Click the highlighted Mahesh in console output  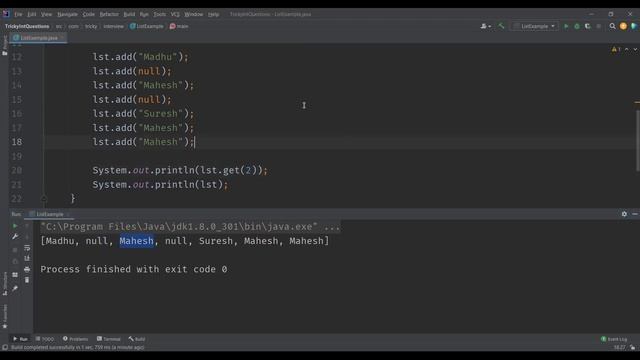[x=136, y=241]
